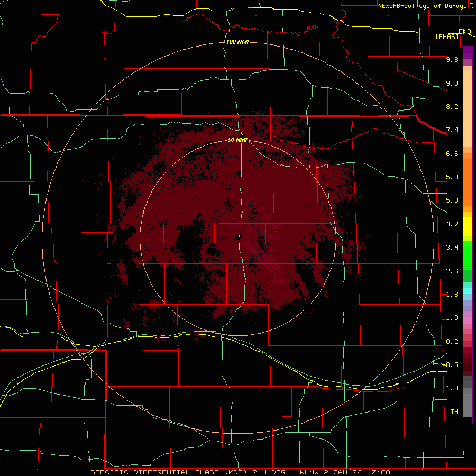
Task: Click the 9.0 scale value
Action: [452, 83]
